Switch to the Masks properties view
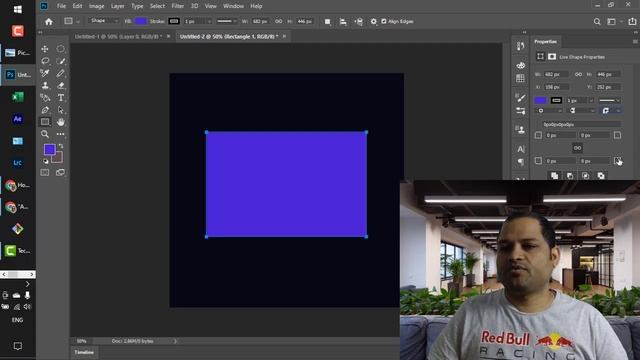 pos(552,57)
